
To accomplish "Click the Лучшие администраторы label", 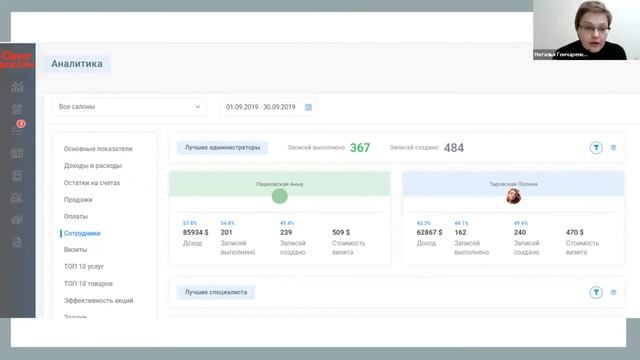I will click(222, 147).
